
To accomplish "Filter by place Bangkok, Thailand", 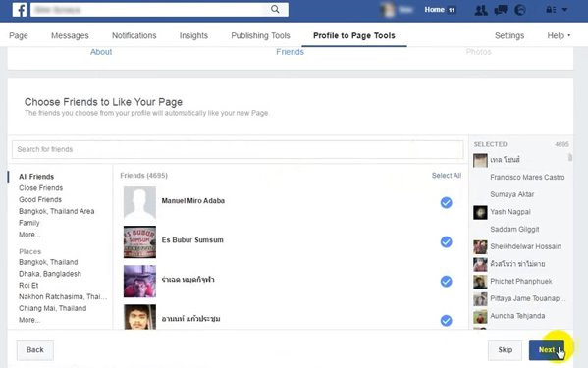I will 48,262.
